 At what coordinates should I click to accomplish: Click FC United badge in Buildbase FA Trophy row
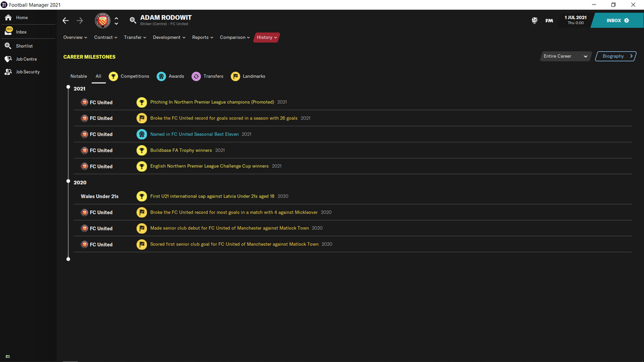pyautogui.click(x=85, y=150)
